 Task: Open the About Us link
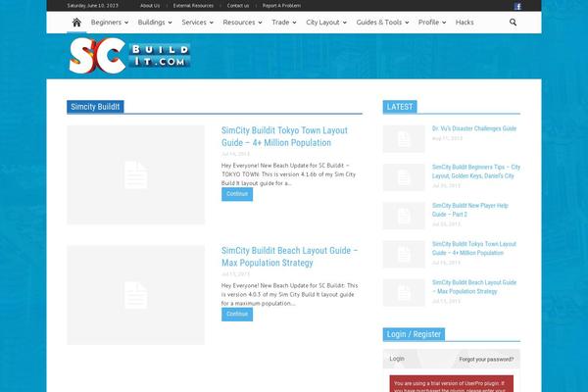click(x=150, y=6)
